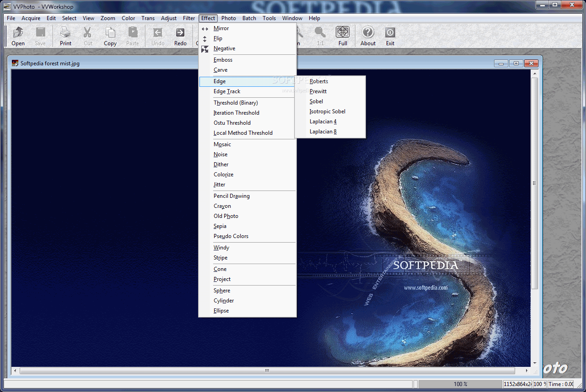Apply the Stripe effect
The height and width of the screenshot is (392, 586).
pos(247,258)
